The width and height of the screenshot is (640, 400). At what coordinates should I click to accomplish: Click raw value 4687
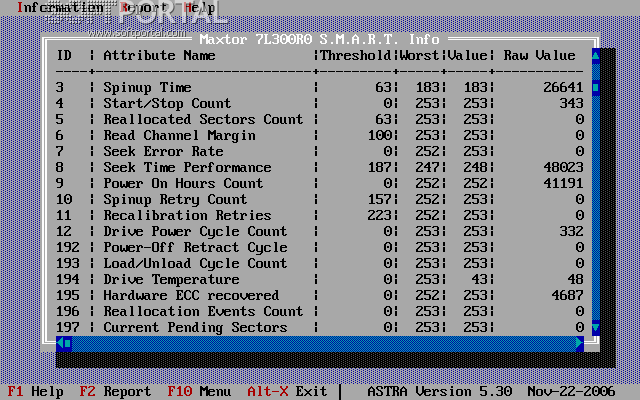567,295
